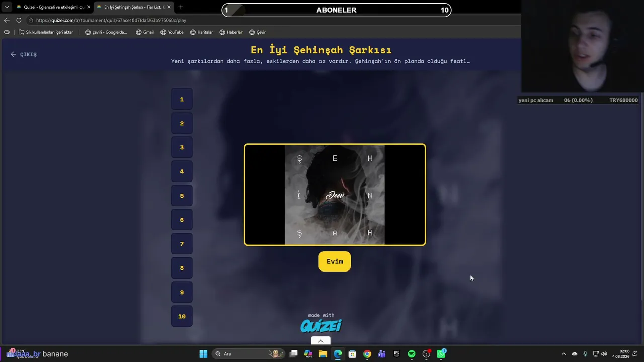Open the Çevir bookmark
Viewport: 644px width, 362px height.
pos(257,32)
